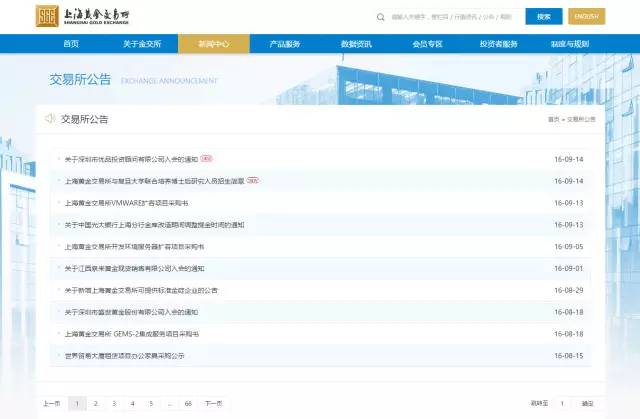Select the highlighted 新闻中心 menu tab
This screenshot has height=419, width=640.
[x=213, y=44]
